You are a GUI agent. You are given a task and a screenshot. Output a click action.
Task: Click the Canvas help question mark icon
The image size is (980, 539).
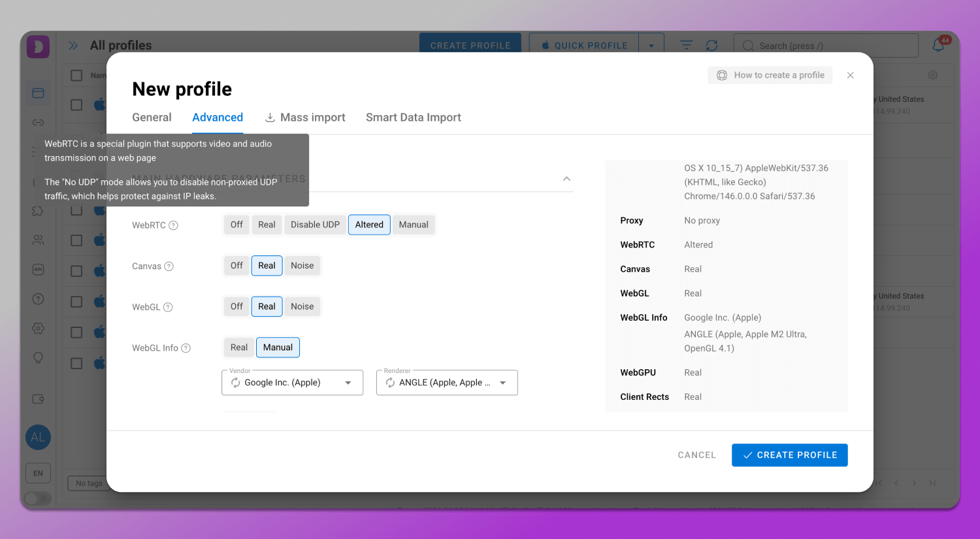click(x=169, y=267)
